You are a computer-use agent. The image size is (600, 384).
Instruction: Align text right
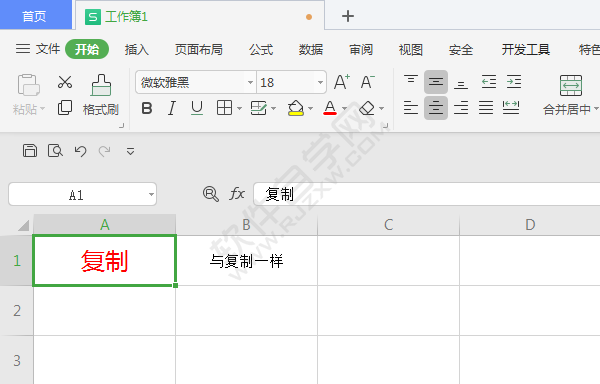(x=461, y=108)
